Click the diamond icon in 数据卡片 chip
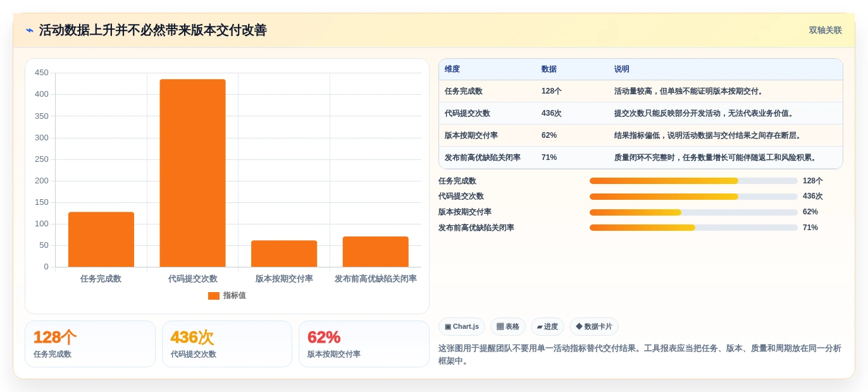This screenshot has width=868, height=392. click(579, 327)
